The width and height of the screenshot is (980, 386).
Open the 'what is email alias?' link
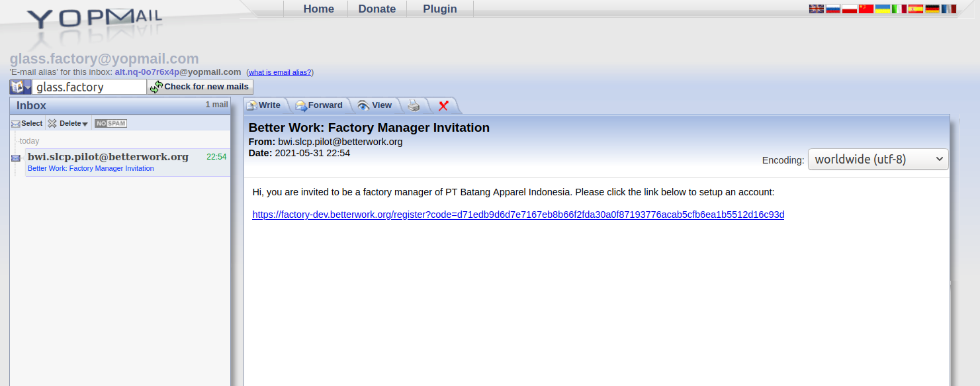(x=280, y=72)
